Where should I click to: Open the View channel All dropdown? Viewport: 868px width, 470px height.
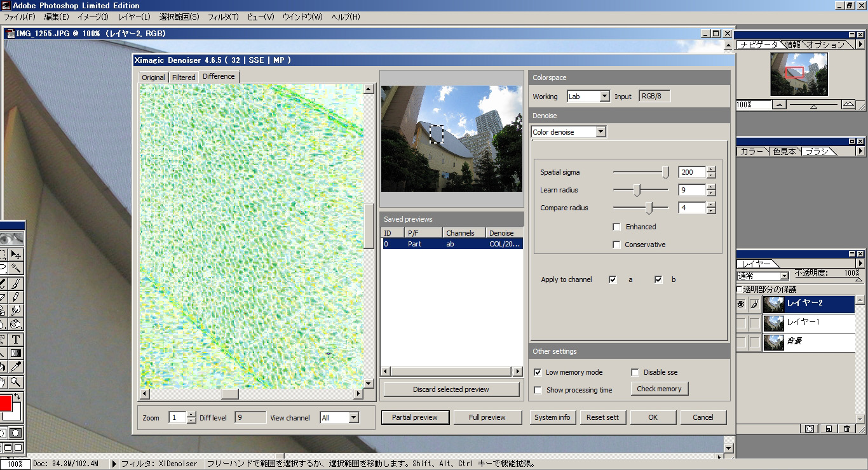coord(353,418)
